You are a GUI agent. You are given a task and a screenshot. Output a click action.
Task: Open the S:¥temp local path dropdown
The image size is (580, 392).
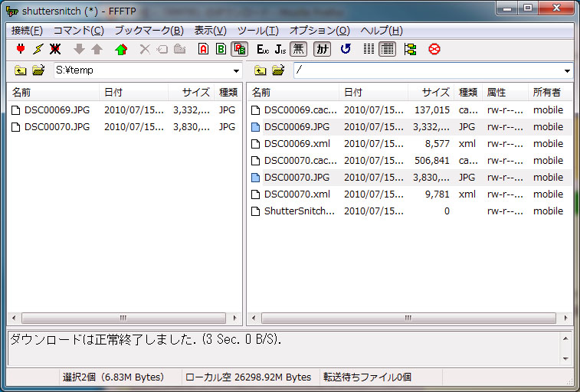pyautogui.click(x=236, y=70)
